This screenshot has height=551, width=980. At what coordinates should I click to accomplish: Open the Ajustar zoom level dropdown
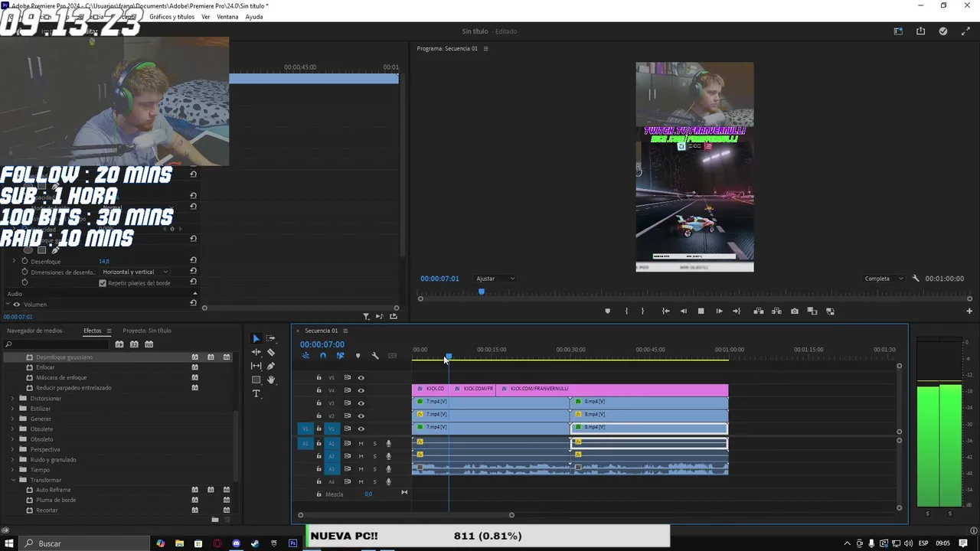(x=495, y=279)
